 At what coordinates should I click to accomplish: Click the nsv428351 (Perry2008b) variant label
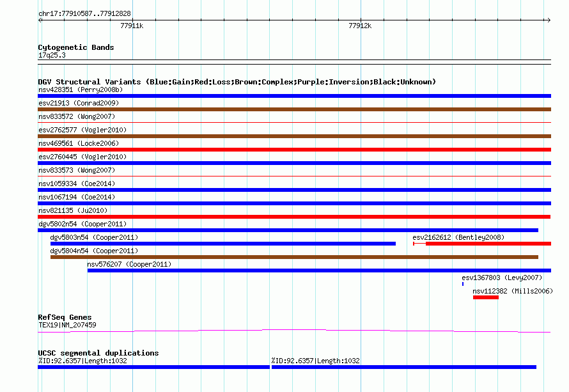point(81,90)
